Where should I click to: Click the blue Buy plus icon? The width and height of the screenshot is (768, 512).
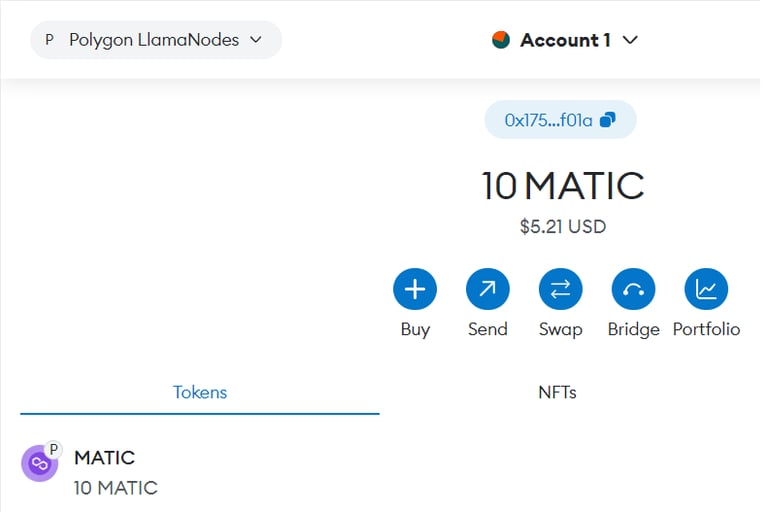(415, 289)
